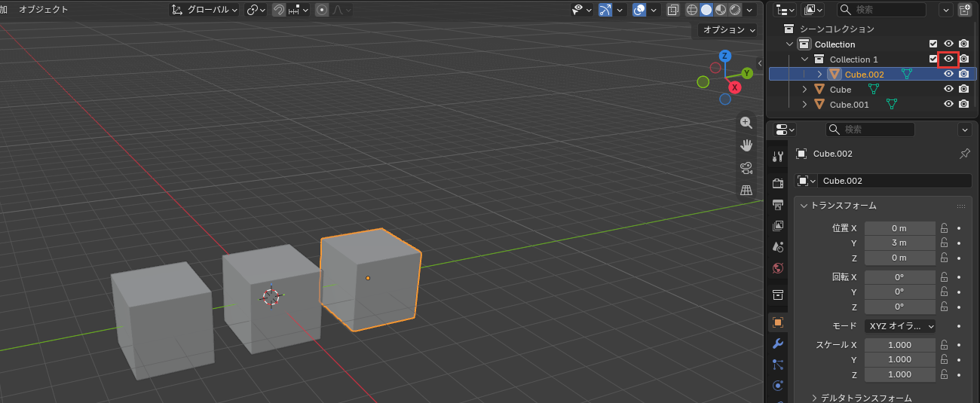Open the viewport shading options dropdown
Image resolution: width=980 pixels, height=403 pixels.
(749, 10)
